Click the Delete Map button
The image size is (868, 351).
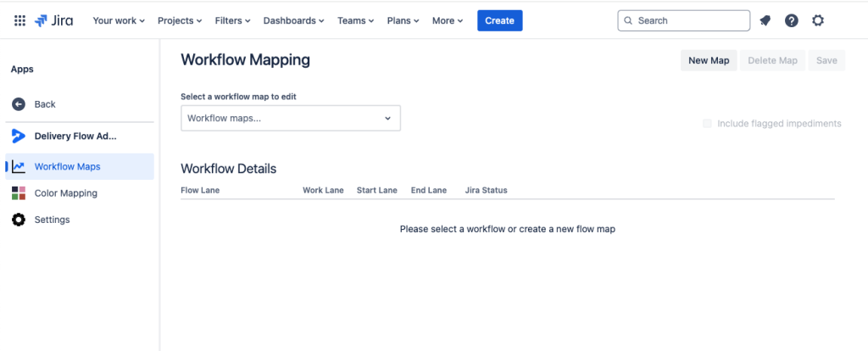point(772,60)
